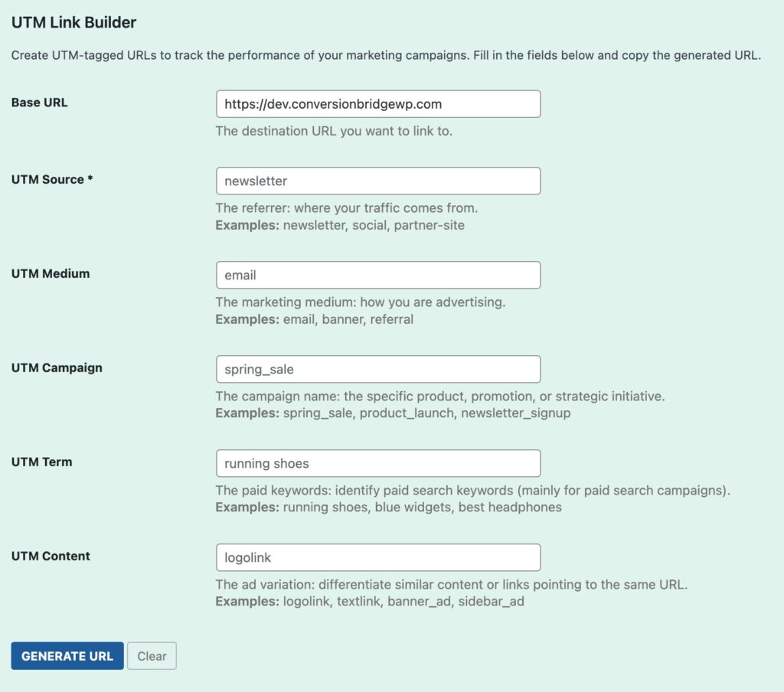Focus the UTM Term input field
Viewport: 784px width, 692px height.
[x=378, y=462]
